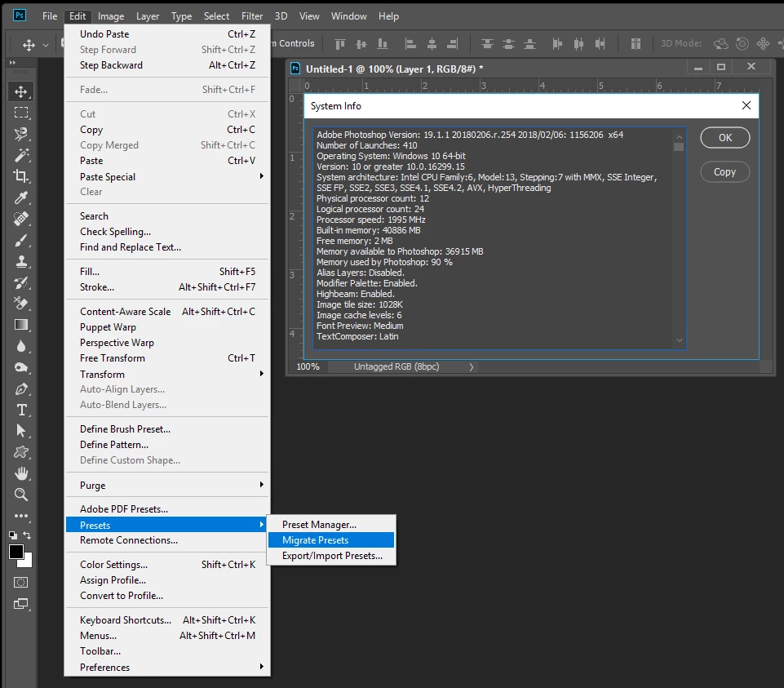The height and width of the screenshot is (688, 784).
Task: Open the status bar info arrow
Action: (x=471, y=366)
